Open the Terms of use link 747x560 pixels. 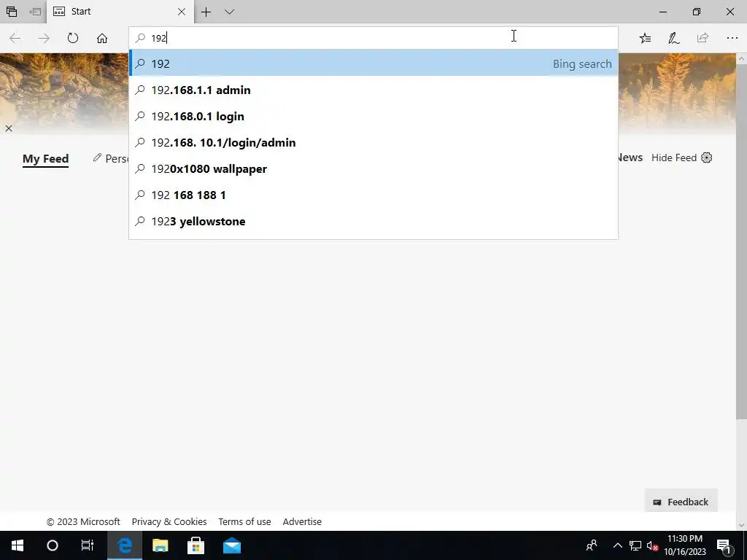244,521
